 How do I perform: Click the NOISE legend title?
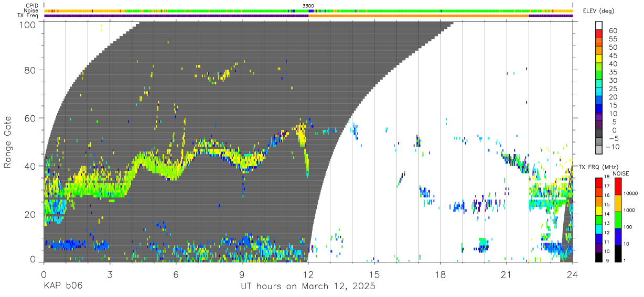coord(620,173)
